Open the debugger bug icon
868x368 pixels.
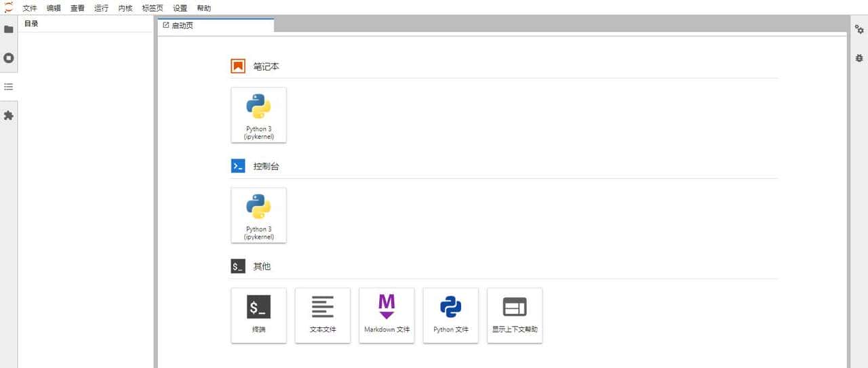(x=859, y=58)
